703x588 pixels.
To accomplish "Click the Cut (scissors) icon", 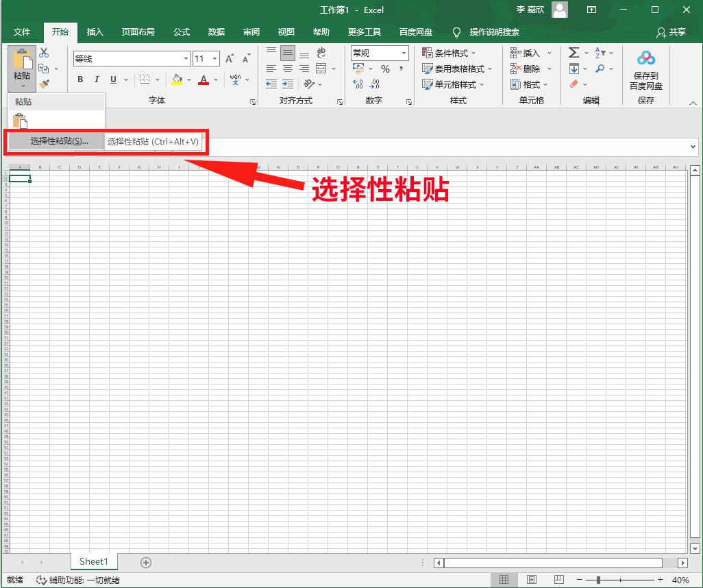I will pyautogui.click(x=43, y=52).
